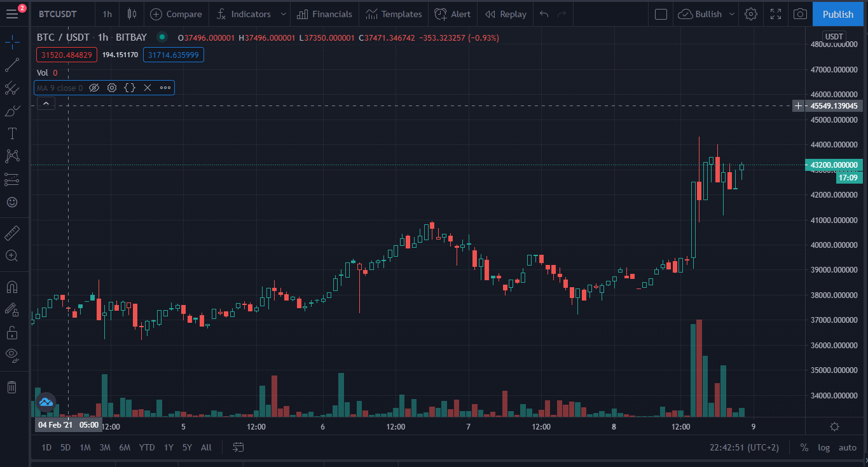Enter fullscreen mode from the top toolbar

[x=776, y=14]
